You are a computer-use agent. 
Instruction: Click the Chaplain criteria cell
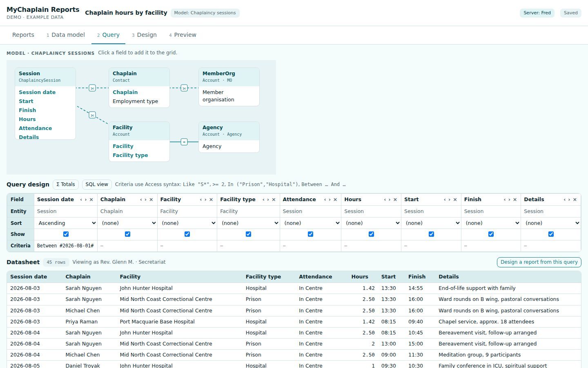127,246
